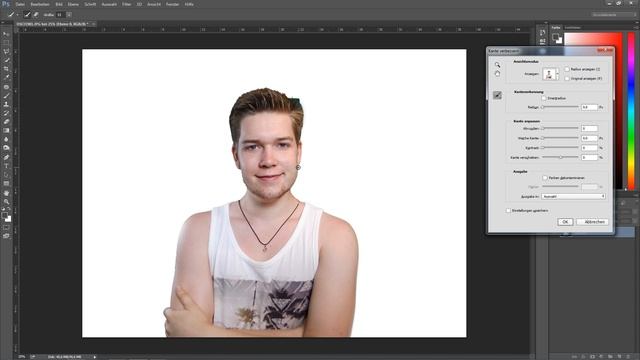Screen dimensions: 640x360
Task: Adjust Kante verschieben slider
Action: click(x=560, y=157)
